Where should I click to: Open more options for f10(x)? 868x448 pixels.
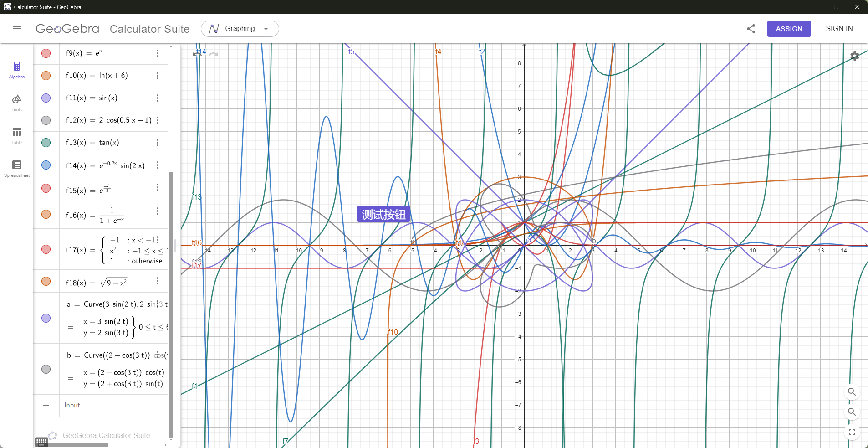pos(158,76)
